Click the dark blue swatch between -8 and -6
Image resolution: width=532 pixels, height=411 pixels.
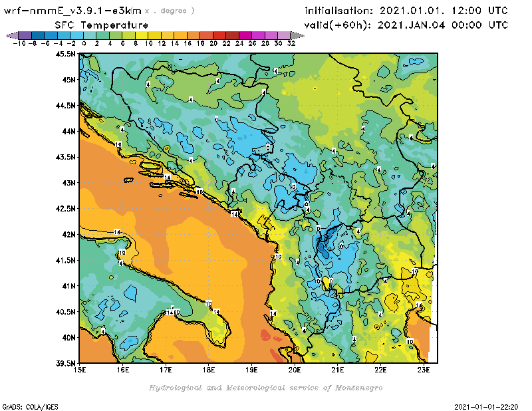tap(38, 35)
